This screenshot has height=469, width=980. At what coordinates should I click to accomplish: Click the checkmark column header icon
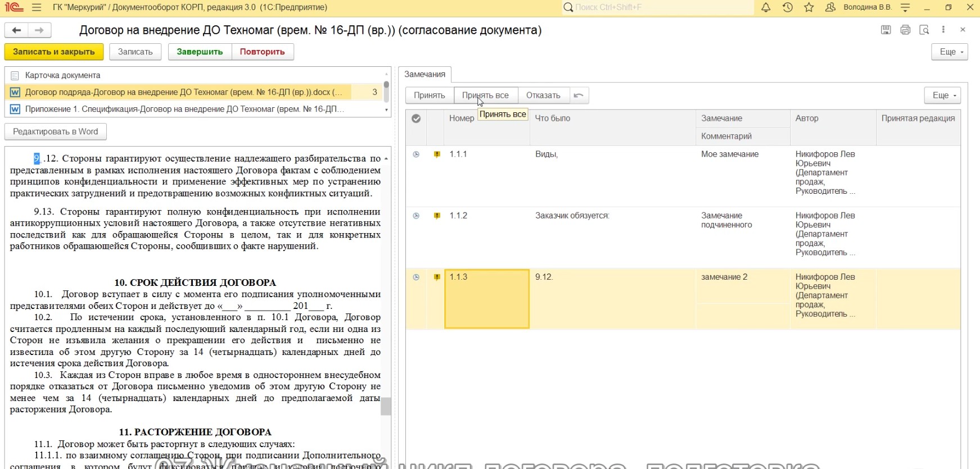click(x=416, y=119)
